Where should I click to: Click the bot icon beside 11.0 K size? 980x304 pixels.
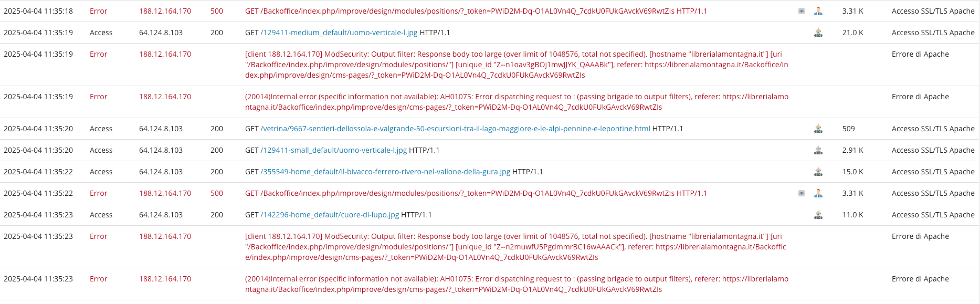click(x=818, y=215)
